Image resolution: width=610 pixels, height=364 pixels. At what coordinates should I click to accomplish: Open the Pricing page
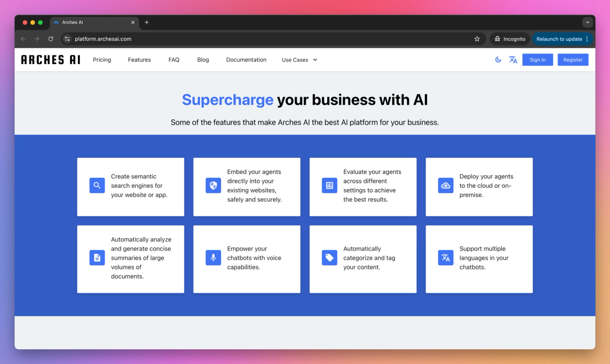click(102, 59)
